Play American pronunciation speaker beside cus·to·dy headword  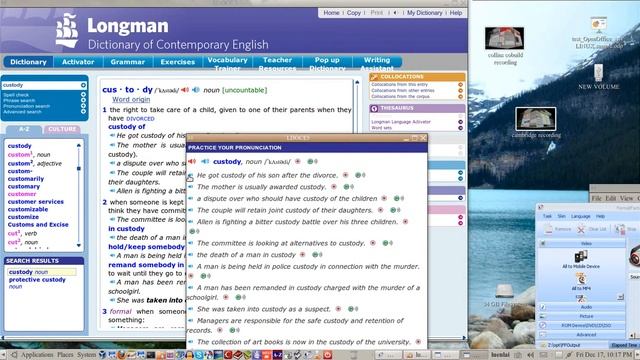[196, 90]
